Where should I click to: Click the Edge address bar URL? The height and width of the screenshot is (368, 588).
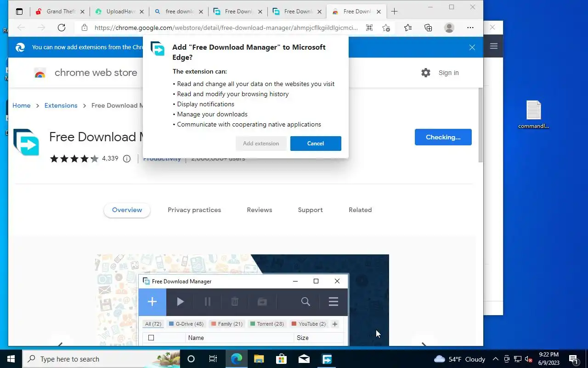(x=226, y=28)
